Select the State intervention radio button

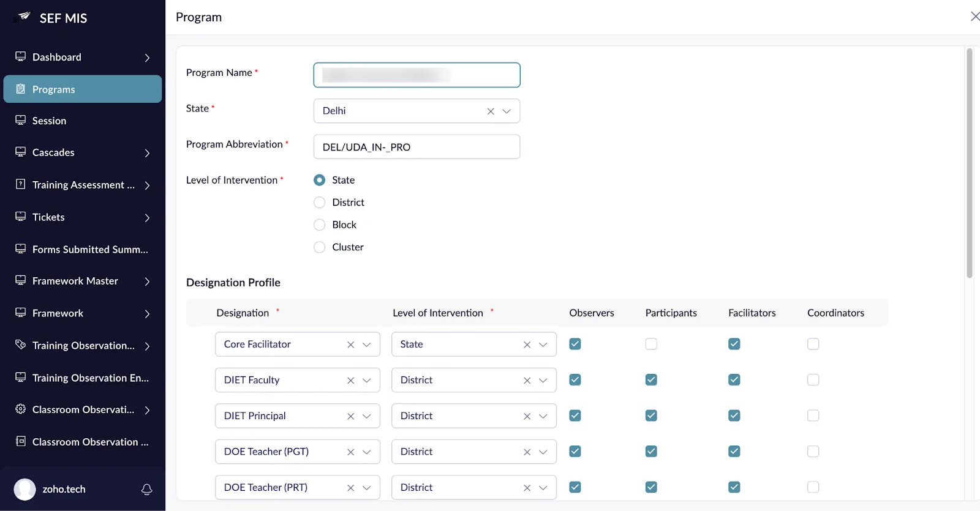[x=319, y=180]
